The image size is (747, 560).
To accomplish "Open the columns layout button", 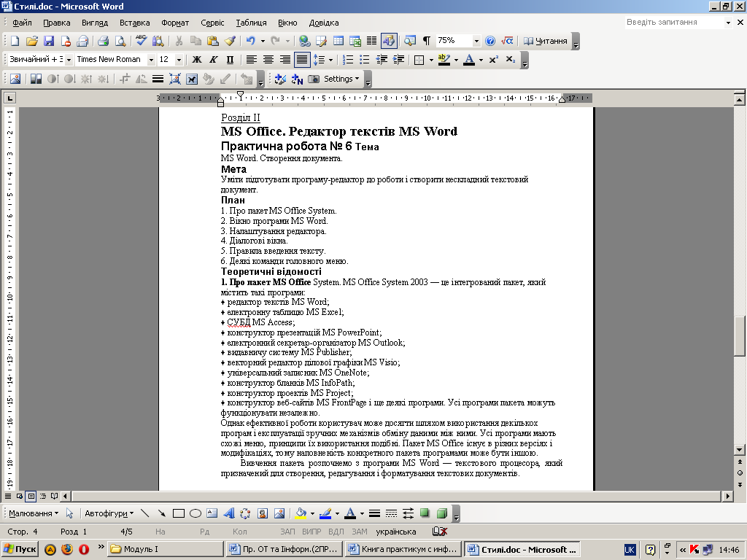I will coord(371,41).
